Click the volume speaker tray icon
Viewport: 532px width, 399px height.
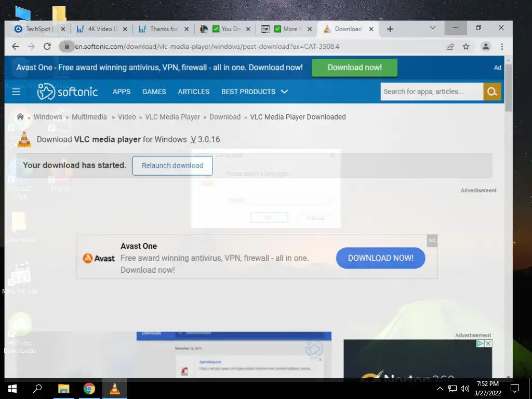click(x=465, y=389)
